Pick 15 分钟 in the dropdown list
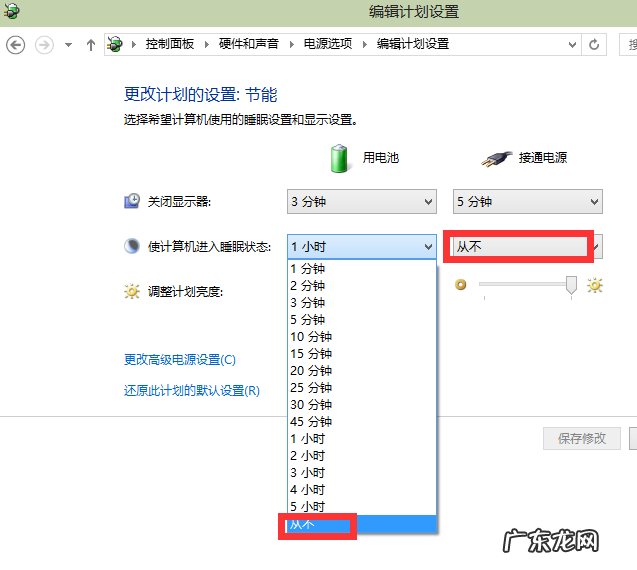 point(362,354)
